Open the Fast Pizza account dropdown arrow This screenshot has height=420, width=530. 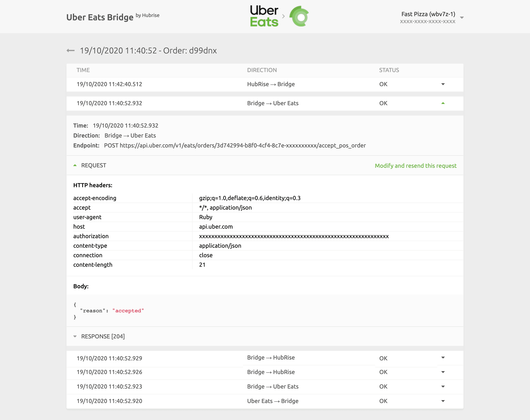462,18
